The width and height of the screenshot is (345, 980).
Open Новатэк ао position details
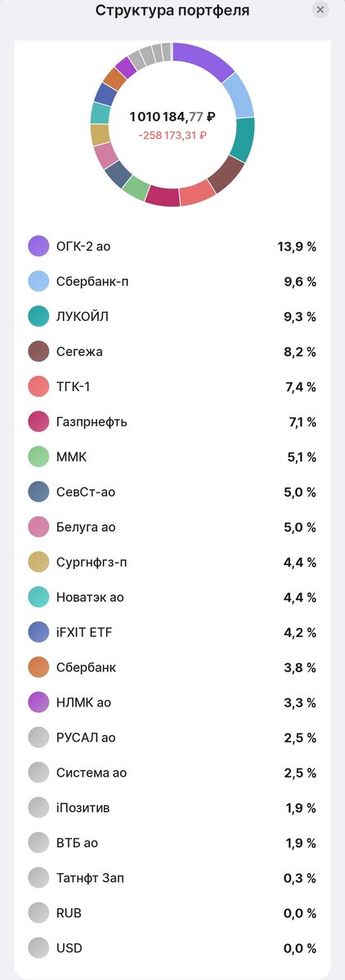pyautogui.click(x=172, y=597)
